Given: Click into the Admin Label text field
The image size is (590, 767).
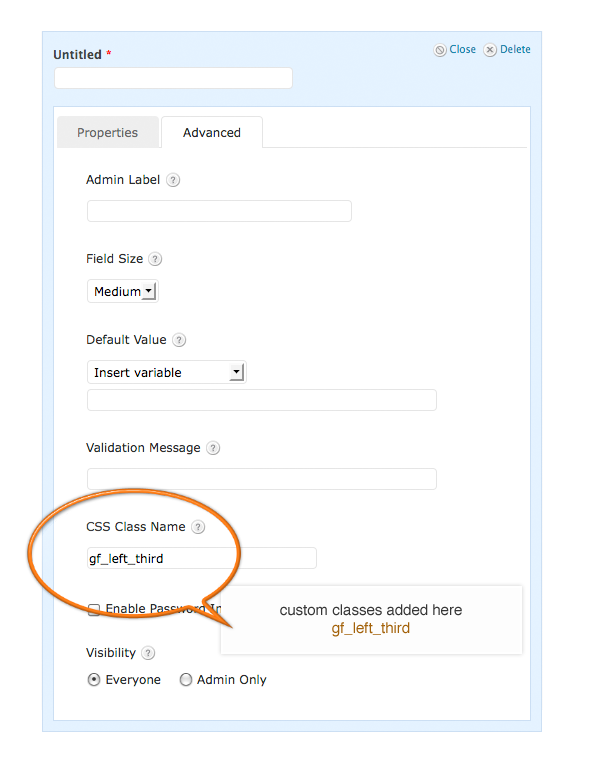Looking at the screenshot, I should click(x=219, y=211).
